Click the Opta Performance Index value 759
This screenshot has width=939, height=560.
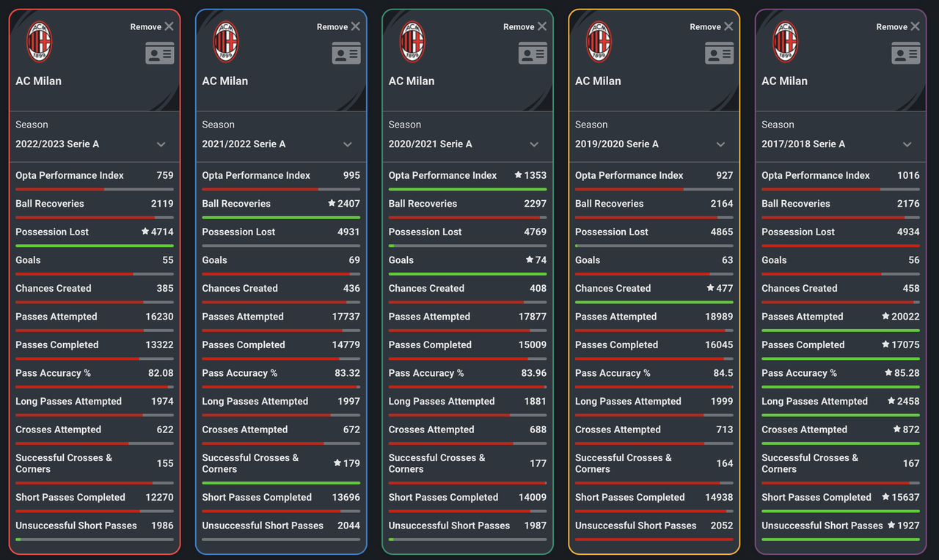pos(165,175)
